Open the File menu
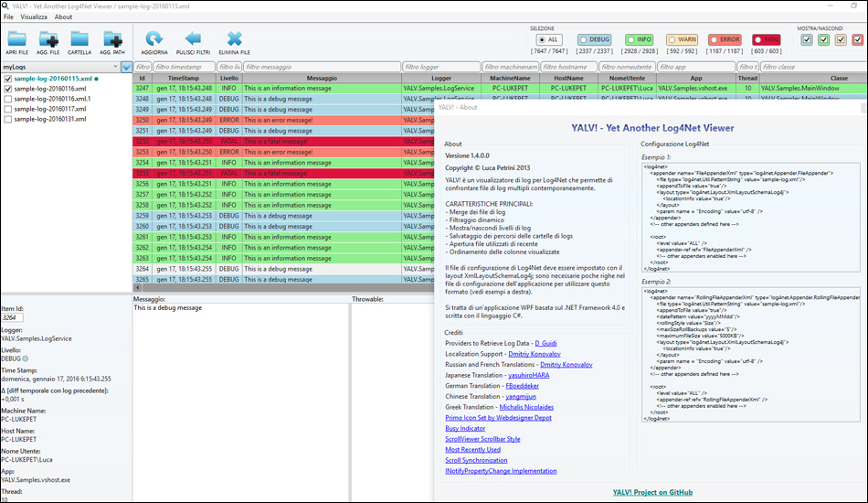Screen dimensions: 868x503 click(x=8, y=16)
